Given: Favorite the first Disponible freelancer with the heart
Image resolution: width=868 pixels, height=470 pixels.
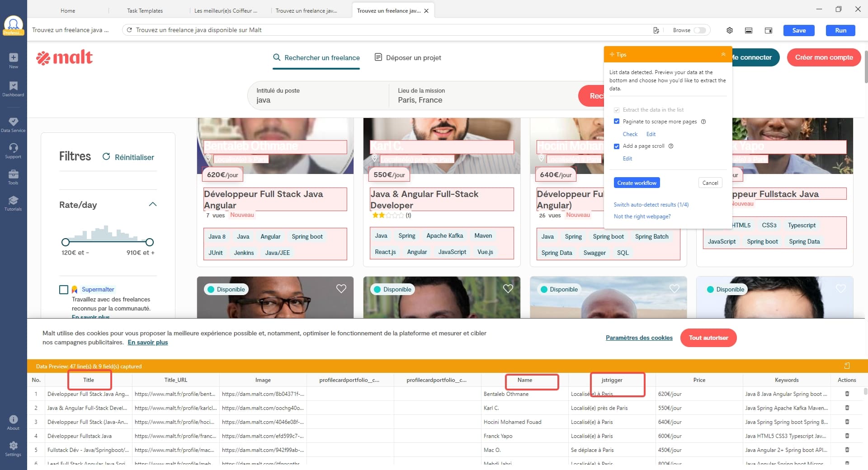Looking at the screenshot, I should 341,289.
